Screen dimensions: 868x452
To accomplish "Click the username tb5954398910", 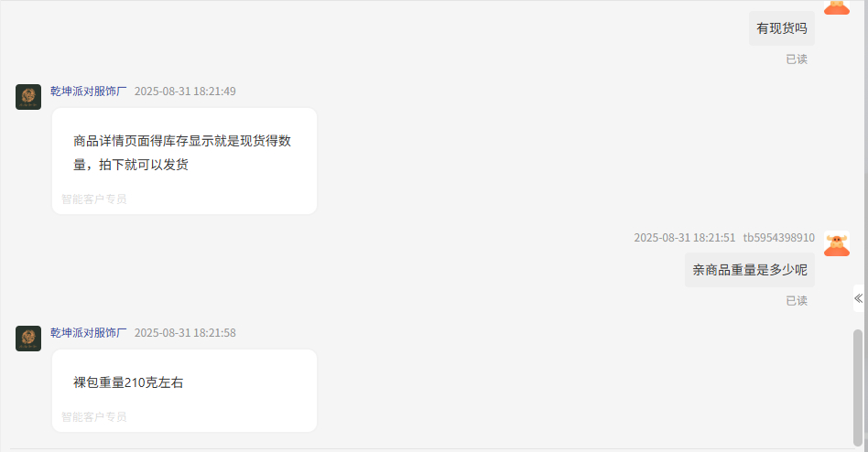I will 778,237.
